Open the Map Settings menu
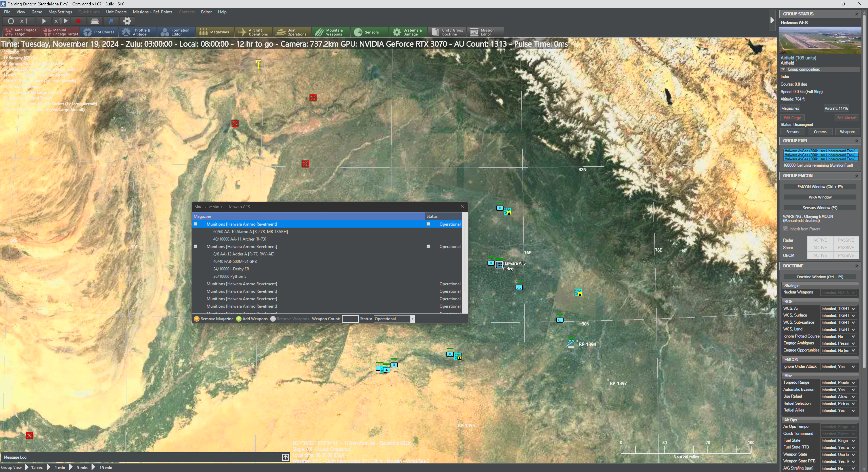The width and height of the screenshot is (868, 472). pyautogui.click(x=60, y=12)
